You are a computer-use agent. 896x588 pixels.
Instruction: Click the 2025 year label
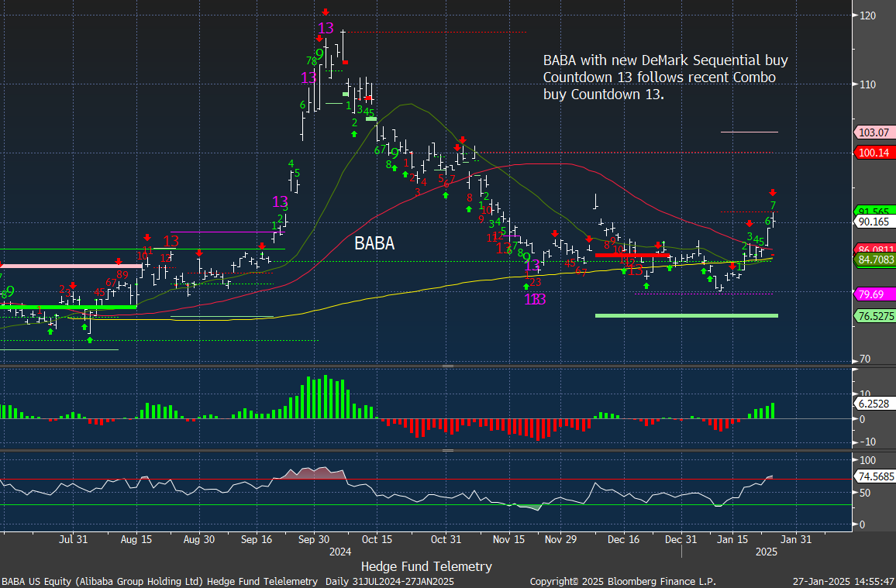[767, 552]
